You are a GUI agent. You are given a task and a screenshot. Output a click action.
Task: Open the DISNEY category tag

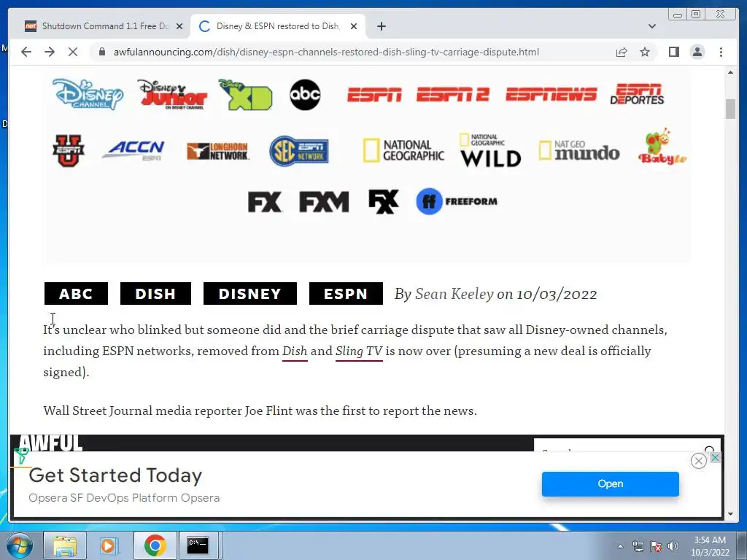coord(250,293)
